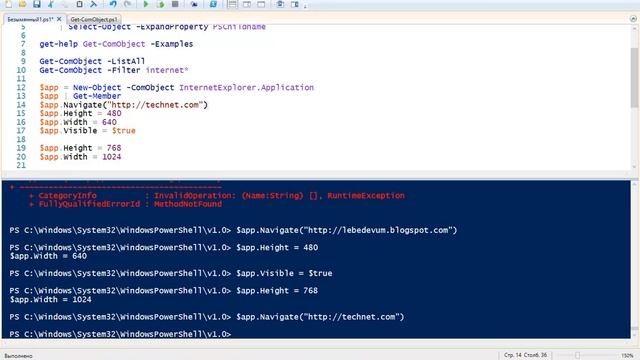This screenshot has width=640, height=360.
Task: Create a new script with the New icon
Action: 8,4
